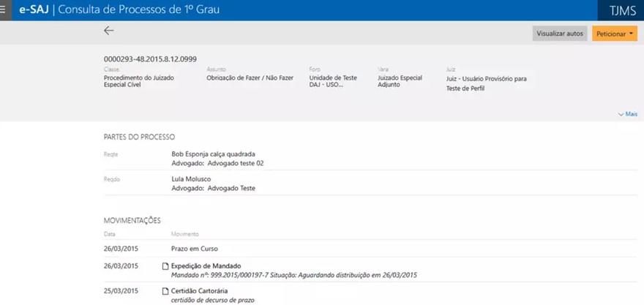Click the Expedição de Mandado movement entry

206,266
